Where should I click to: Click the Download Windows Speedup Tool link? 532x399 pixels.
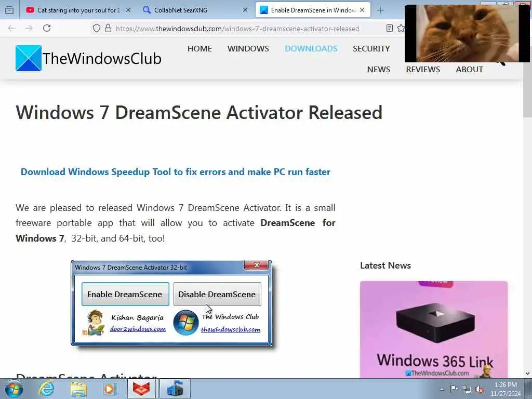(176, 171)
